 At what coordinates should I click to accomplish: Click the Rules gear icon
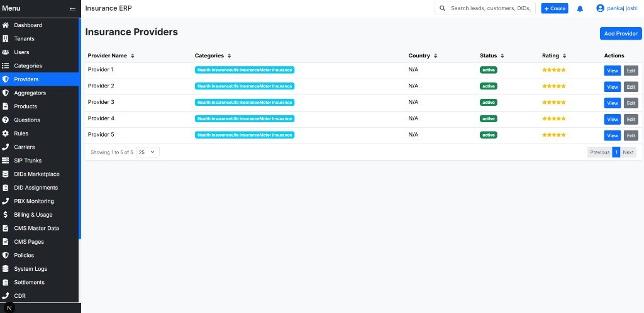tap(5, 134)
